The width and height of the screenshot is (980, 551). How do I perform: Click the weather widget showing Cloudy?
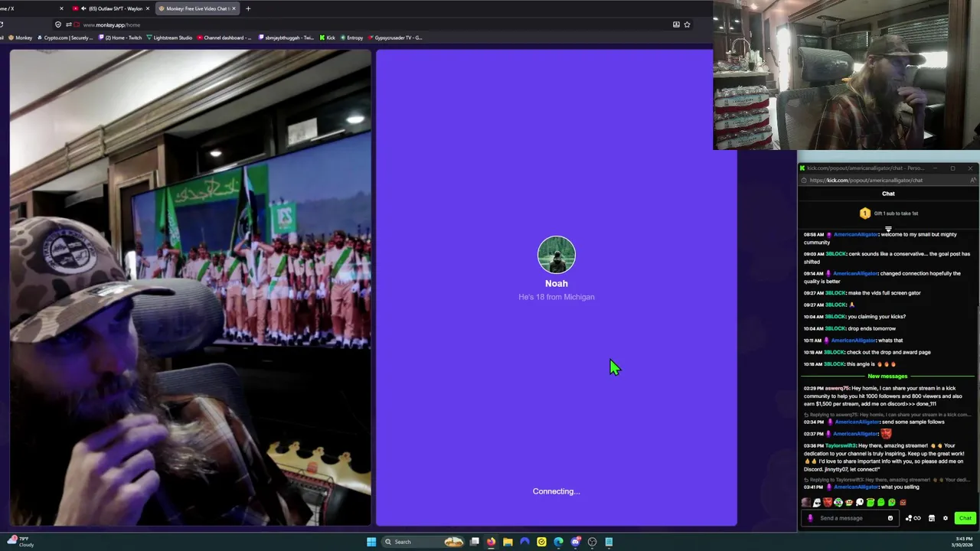pyautogui.click(x=21, y=542)
